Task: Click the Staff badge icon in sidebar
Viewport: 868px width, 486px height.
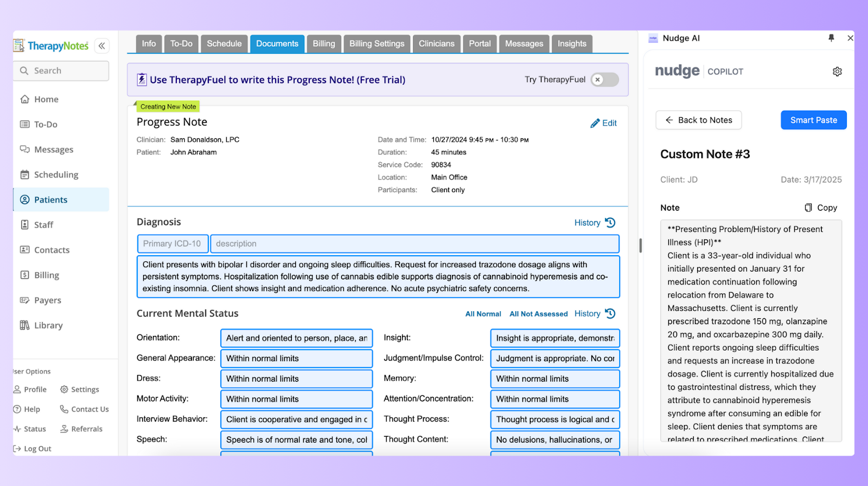Action: [24, 225]
